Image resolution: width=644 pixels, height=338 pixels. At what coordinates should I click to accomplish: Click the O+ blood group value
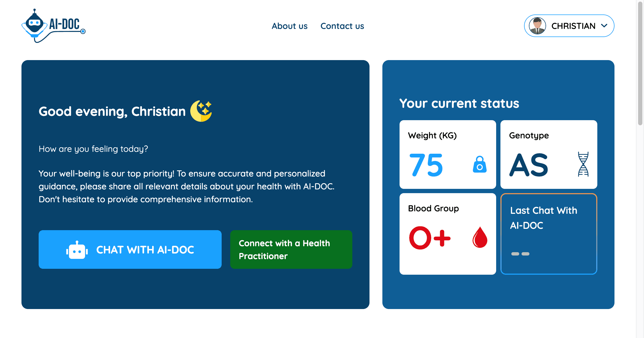tap(430, 238)
